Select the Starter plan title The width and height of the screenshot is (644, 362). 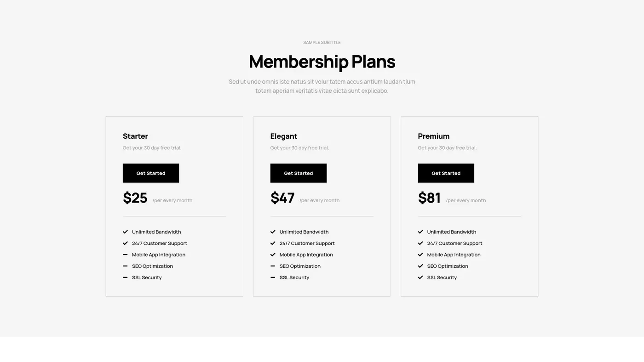(135, 136)
